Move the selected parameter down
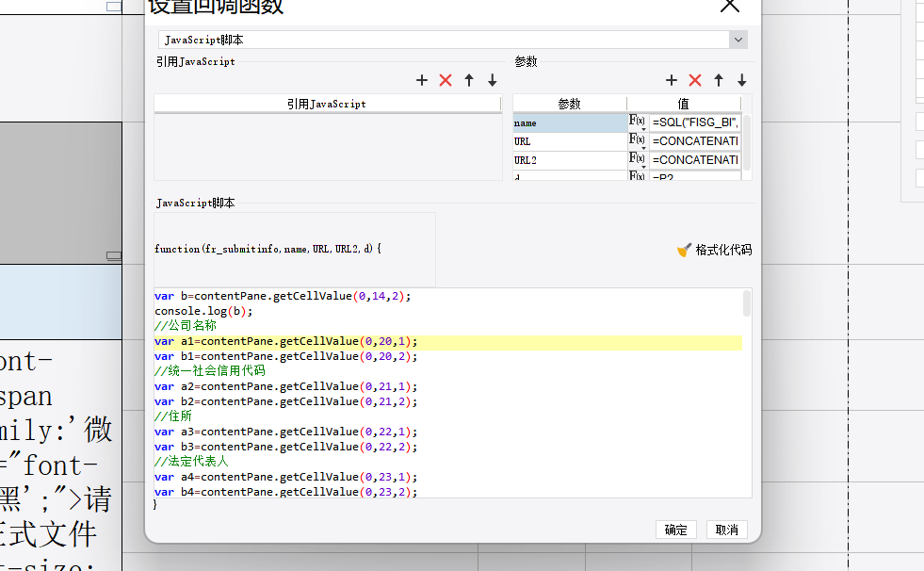 [742, 80]
